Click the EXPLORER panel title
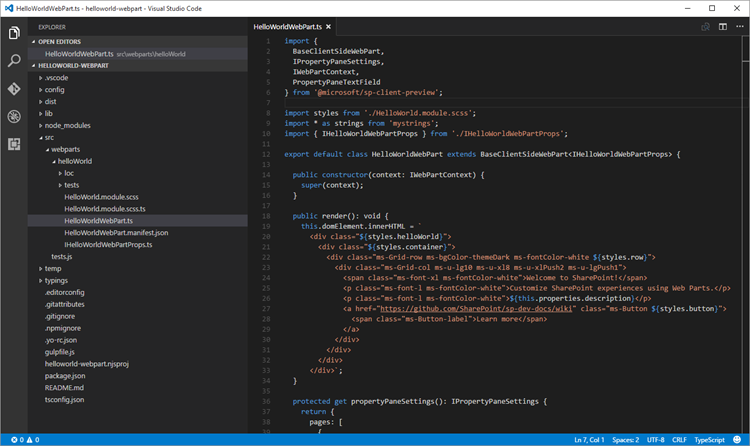The image size is (750, 446). point(52,27)
